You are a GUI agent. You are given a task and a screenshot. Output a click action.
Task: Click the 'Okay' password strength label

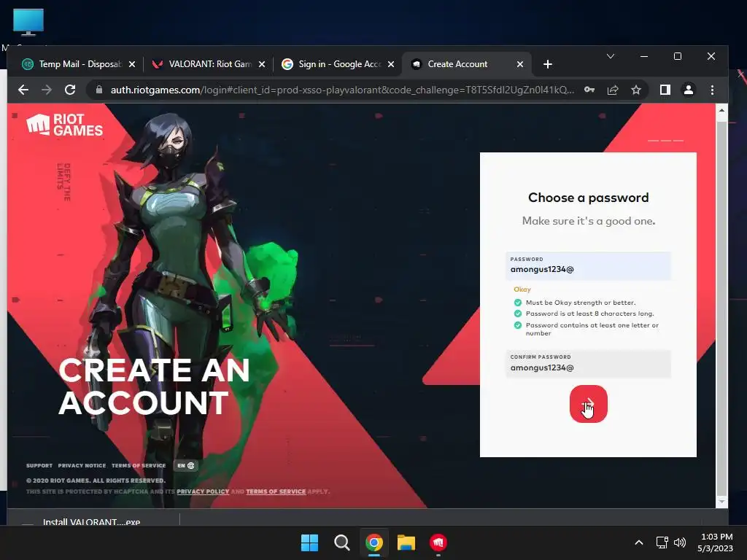coord(522,289)
